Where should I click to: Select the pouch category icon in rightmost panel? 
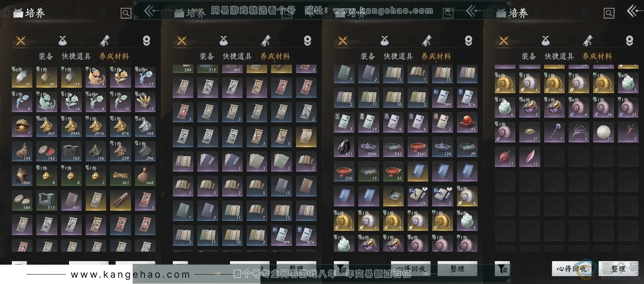[546, 40]
